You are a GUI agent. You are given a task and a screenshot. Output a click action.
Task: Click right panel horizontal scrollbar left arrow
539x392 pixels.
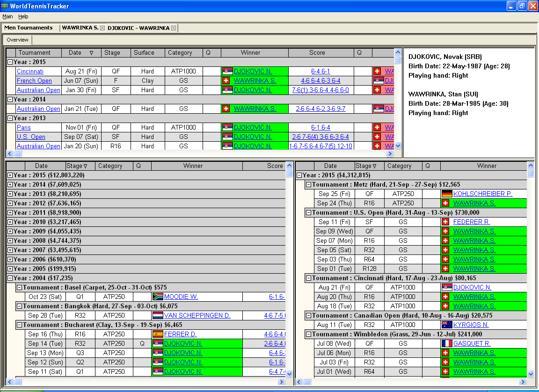click(x=299, y=382)
